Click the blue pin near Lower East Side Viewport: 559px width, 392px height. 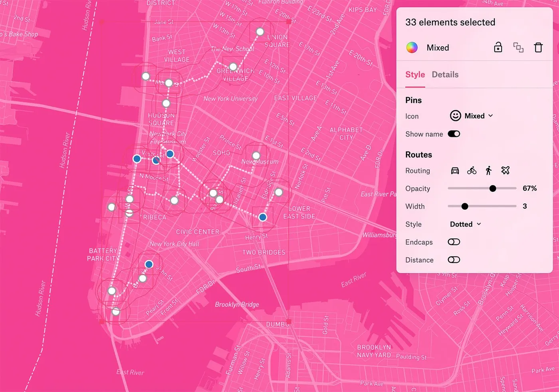[263, 217]
